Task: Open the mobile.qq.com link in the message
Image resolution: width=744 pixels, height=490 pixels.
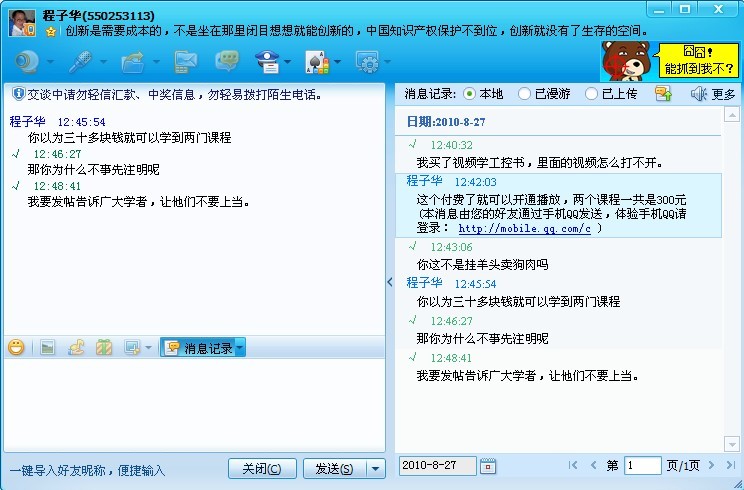Action: point(525,229)
